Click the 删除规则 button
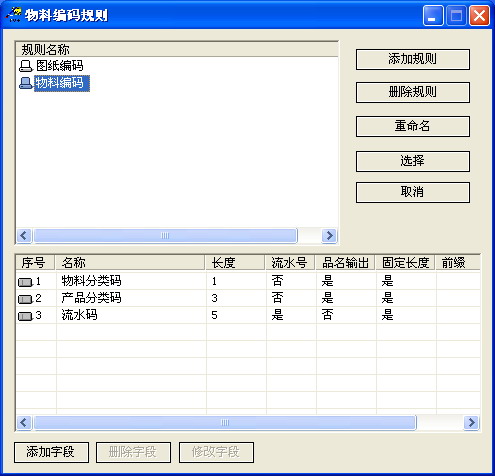This screenshot has height=476, width=495. coord(413,92)
